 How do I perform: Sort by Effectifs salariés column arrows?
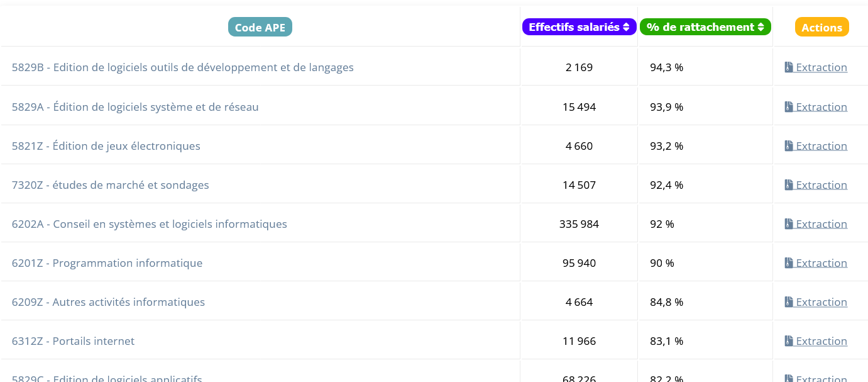(626, 27)
